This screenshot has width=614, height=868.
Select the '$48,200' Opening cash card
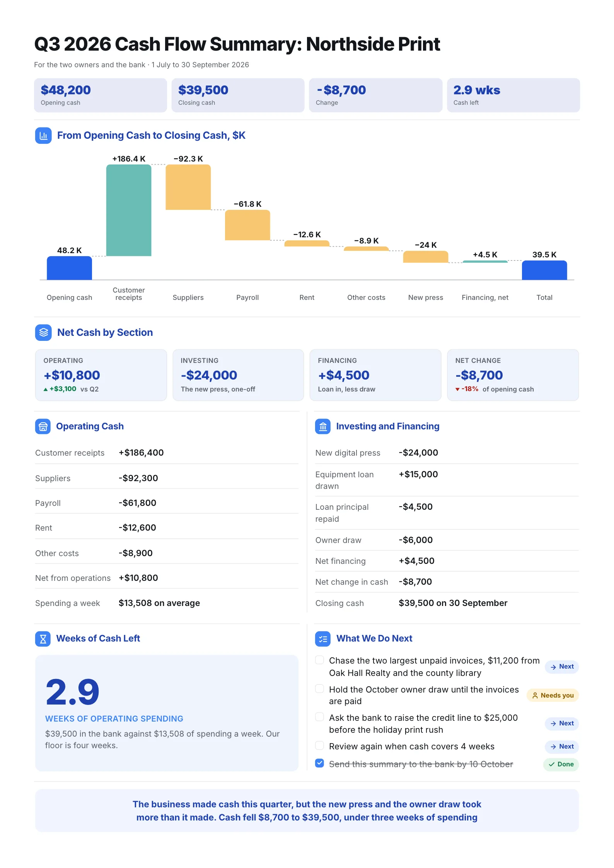tap(101, 95)
